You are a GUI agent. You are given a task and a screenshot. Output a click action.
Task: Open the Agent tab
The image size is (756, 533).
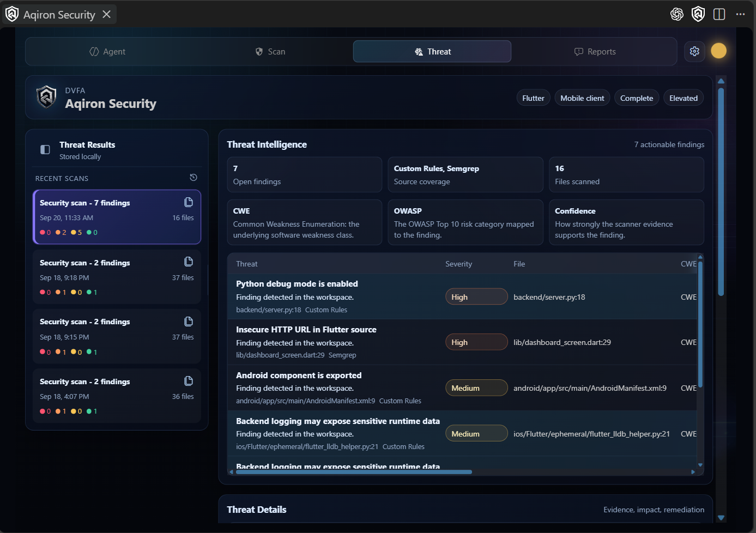click(107, 52)
